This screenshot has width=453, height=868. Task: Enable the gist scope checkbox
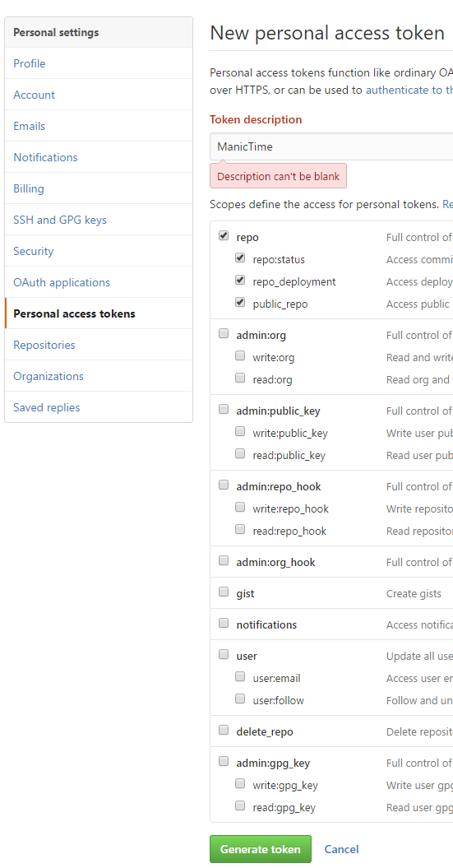point(224,592)
